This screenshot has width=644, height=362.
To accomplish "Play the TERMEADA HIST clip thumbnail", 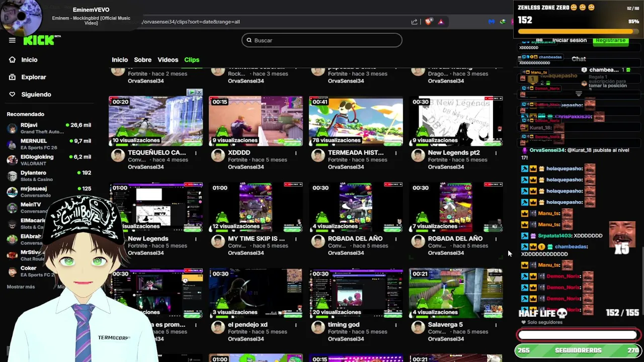I will [356, 121].
